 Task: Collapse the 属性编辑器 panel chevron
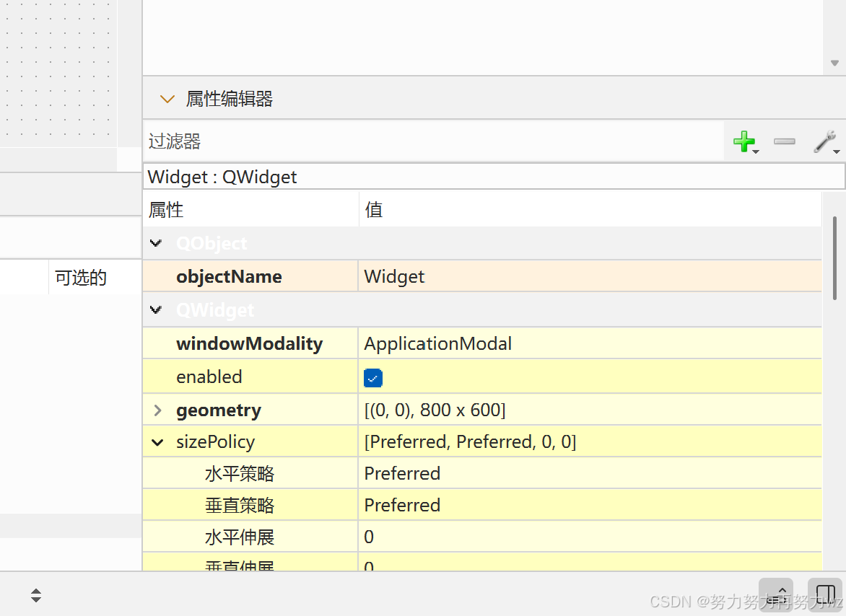pos(167,99)
